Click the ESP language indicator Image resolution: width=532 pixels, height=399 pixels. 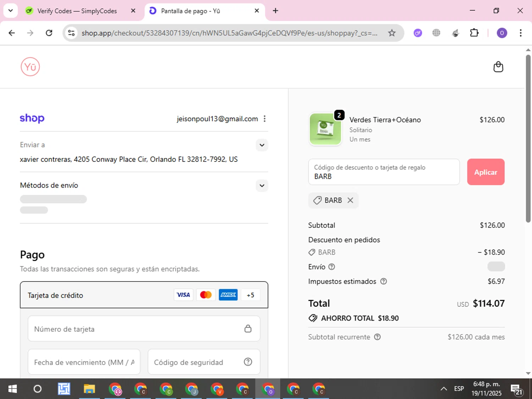(x=459, y=389)
